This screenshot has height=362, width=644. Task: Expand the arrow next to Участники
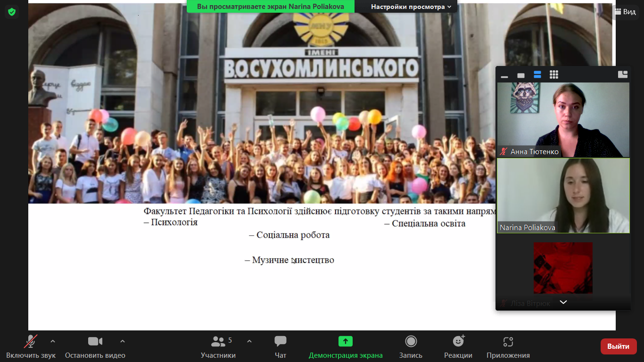pos(249,341)
